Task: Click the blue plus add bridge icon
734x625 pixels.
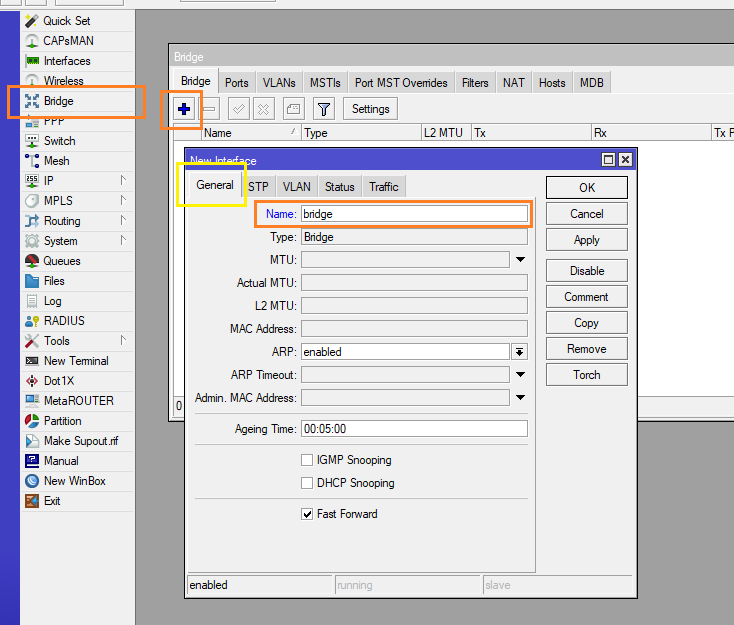Action: click(x=184, y=109)
